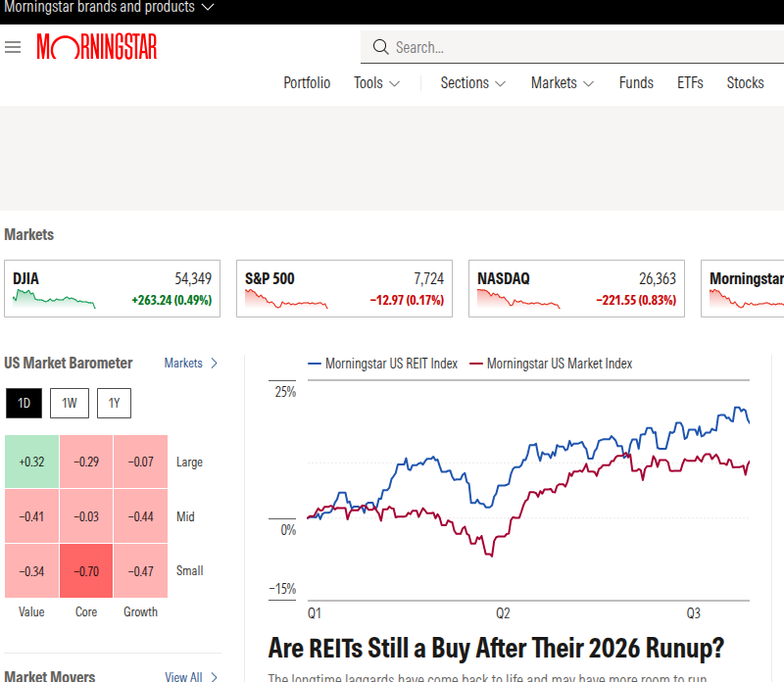Open the NASDAQ market card

pos(576,288)
